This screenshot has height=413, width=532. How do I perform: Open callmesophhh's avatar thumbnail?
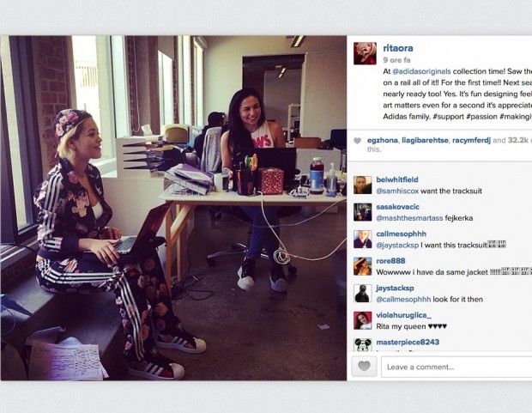362,239
